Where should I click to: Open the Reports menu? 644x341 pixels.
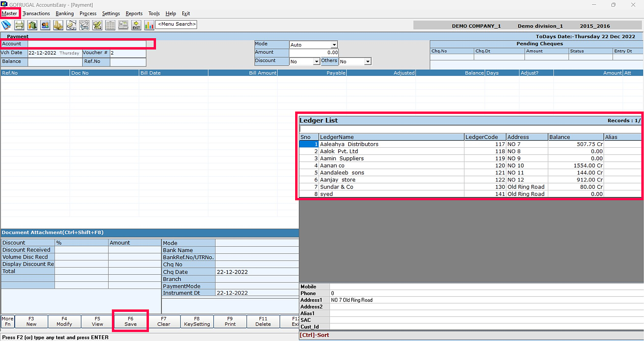(x=134, y=13)
